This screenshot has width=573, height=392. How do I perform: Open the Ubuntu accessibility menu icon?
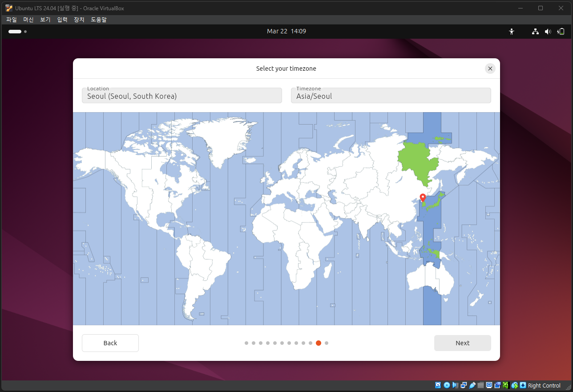tap(512, 32)
